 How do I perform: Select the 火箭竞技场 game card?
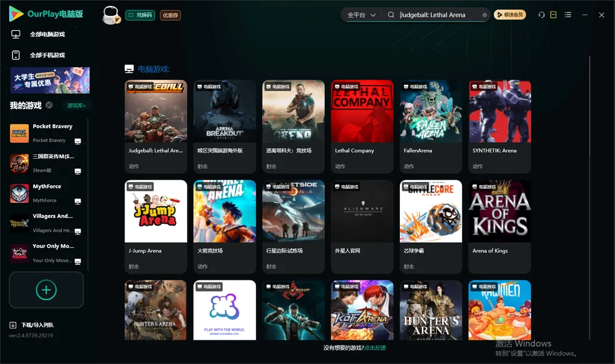(x=224, y=227)
